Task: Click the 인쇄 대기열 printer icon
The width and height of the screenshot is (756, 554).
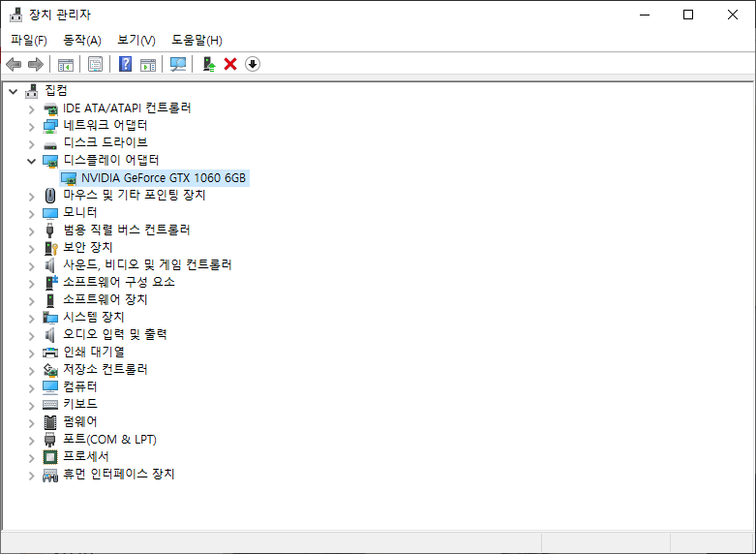Action: click(50, 353)
